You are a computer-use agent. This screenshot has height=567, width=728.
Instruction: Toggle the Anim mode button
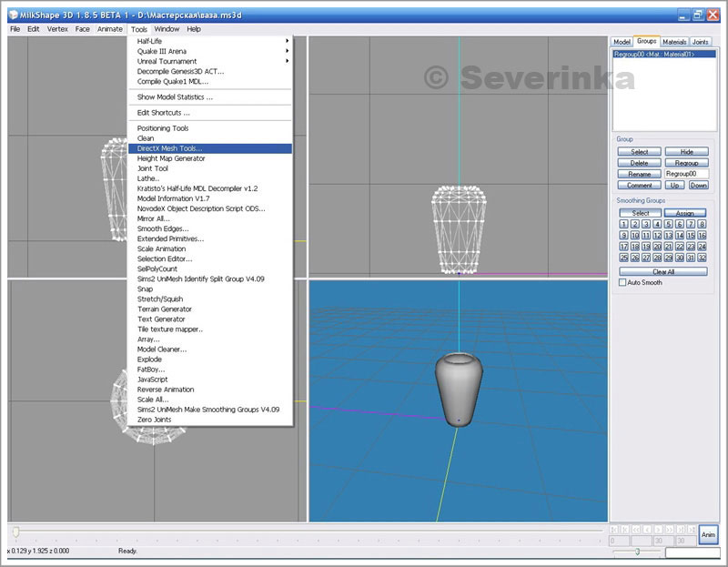click(x=708, y=534)
